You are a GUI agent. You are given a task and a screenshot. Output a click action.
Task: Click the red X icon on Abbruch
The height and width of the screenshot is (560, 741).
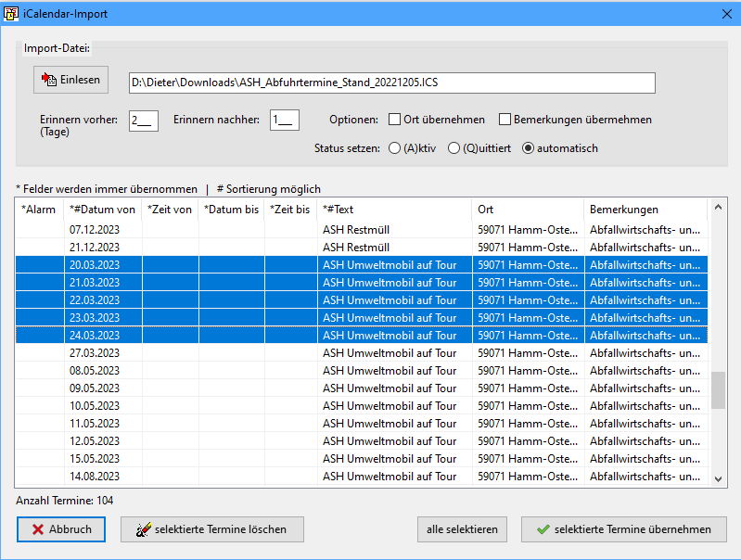[x=38, y=529]
